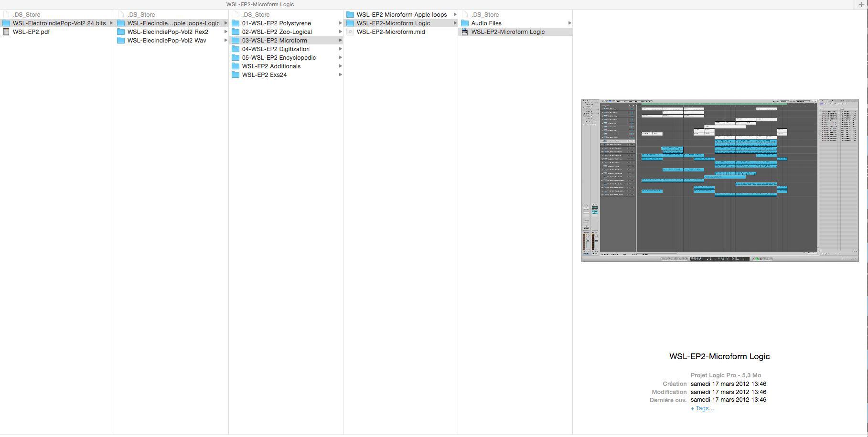
Task: Click the WSL-ElecIndiePop-Vol2 Rex2 folder icon
Action: 121,32
